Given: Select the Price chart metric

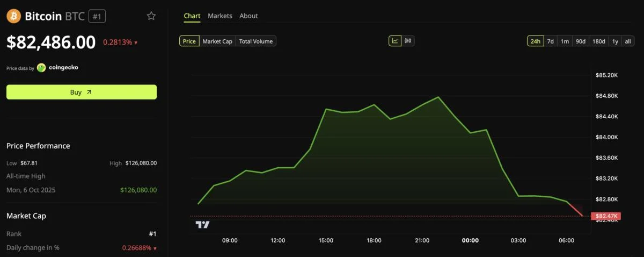Looking at the screenshot, I should pos(189,41).
